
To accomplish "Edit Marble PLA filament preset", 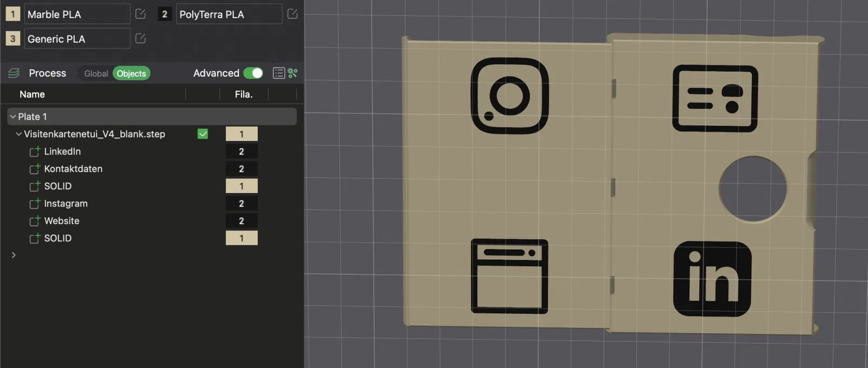I will pyautogui.click(x=141, y=14).
